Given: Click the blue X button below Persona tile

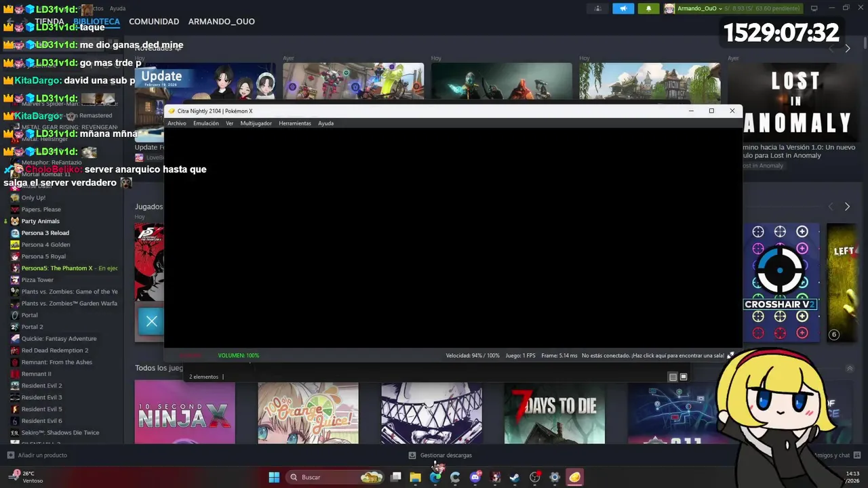Looking at the screenshot, I should pos(151,322).
